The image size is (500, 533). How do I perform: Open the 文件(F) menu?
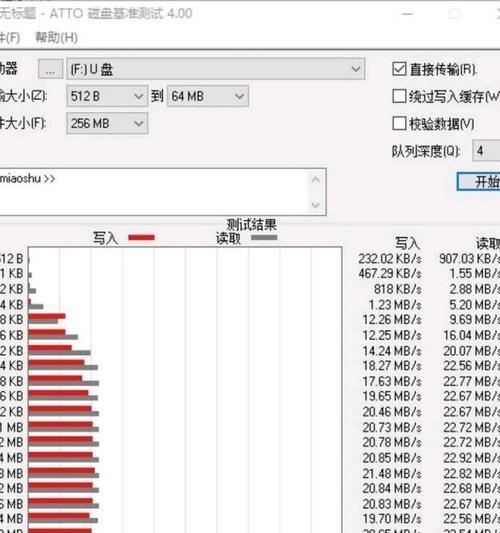tap(10, 37)
